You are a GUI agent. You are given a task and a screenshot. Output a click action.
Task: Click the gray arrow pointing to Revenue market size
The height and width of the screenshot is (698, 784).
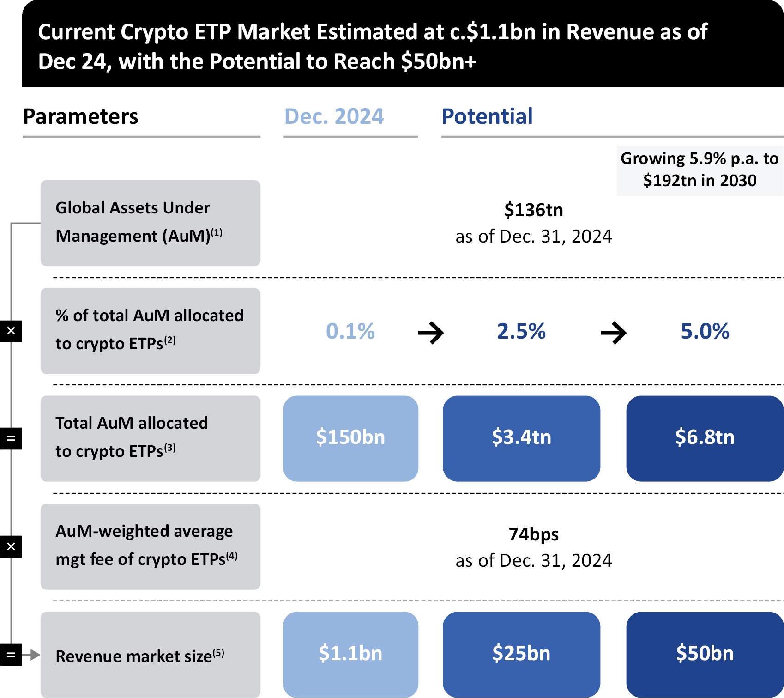point(32,655)
